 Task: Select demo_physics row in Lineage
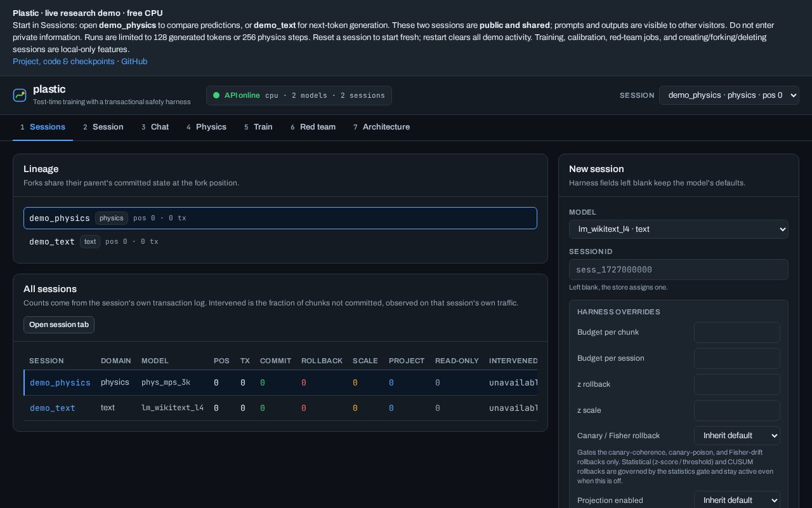[280, 218]
